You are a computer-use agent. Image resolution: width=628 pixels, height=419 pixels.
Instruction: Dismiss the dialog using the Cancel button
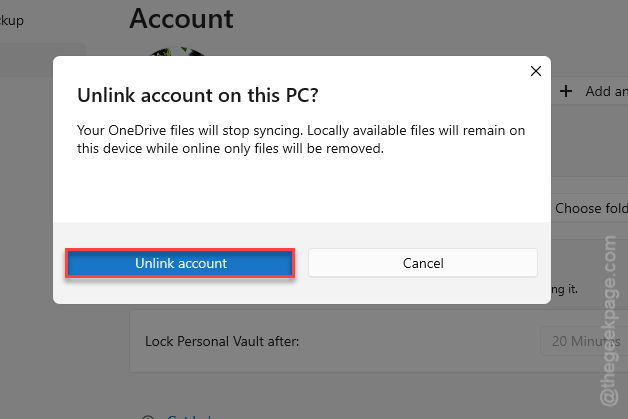click(x=423, y=263)
